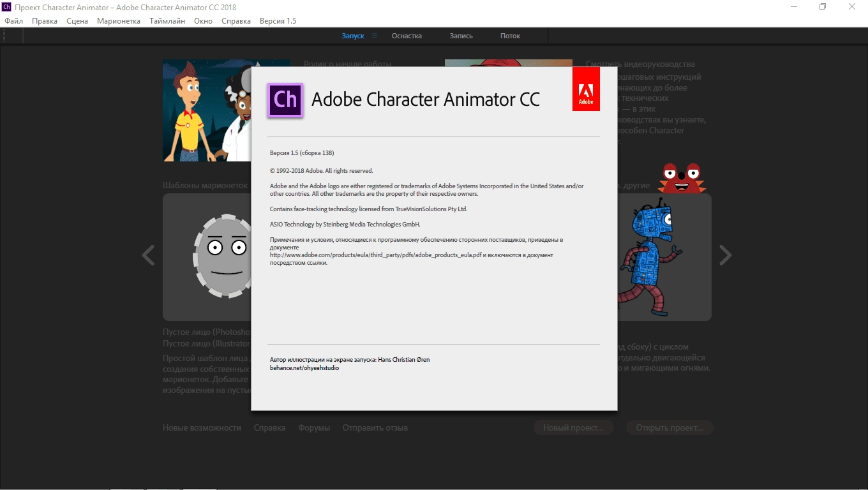The image size is (868, 490).
Task: Open the Файл menu
Action: [x=13, y=21]
